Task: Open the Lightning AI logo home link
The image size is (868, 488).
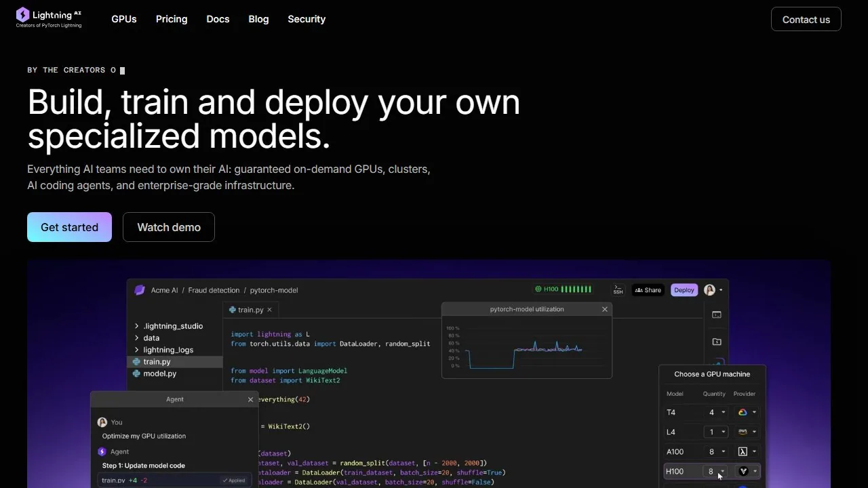Action: (49, 18)
